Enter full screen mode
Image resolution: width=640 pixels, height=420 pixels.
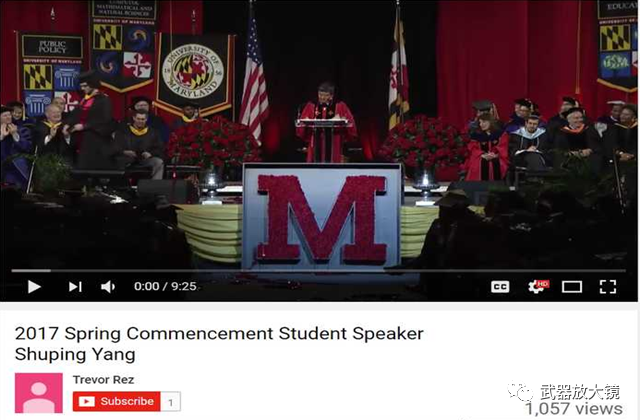pyautogui.click(x=608, y=287)
